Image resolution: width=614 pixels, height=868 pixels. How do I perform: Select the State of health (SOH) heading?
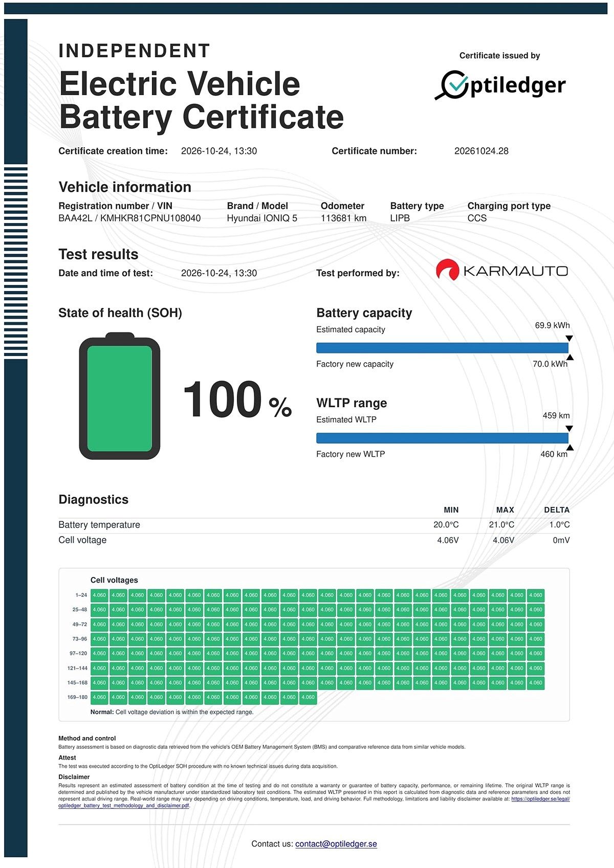click(x=120, y=313)
